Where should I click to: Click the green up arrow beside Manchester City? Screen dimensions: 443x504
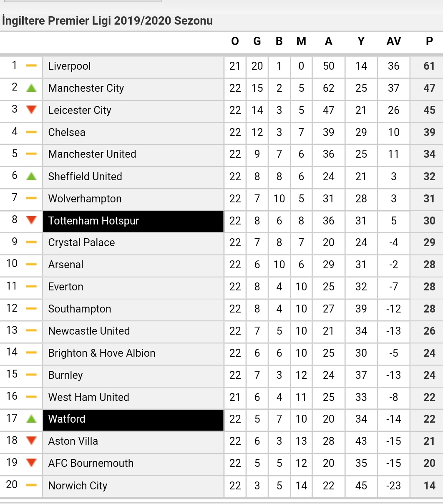31,88
